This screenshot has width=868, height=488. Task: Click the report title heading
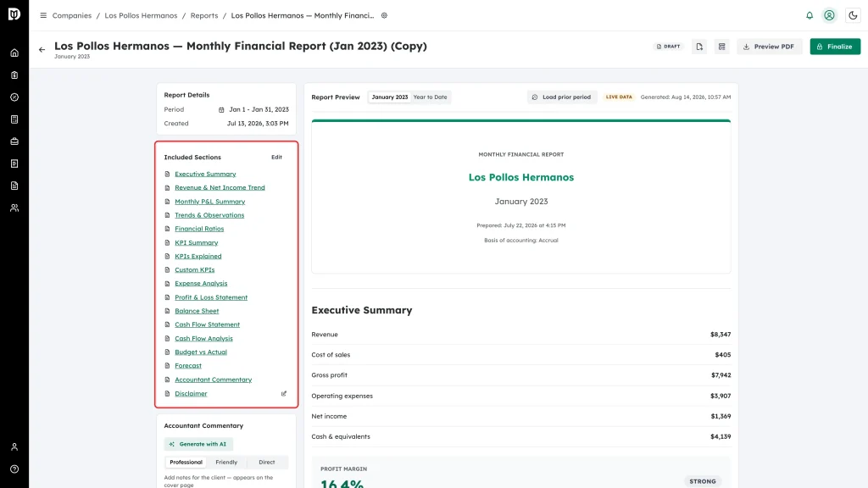click(x=240, y=46)
